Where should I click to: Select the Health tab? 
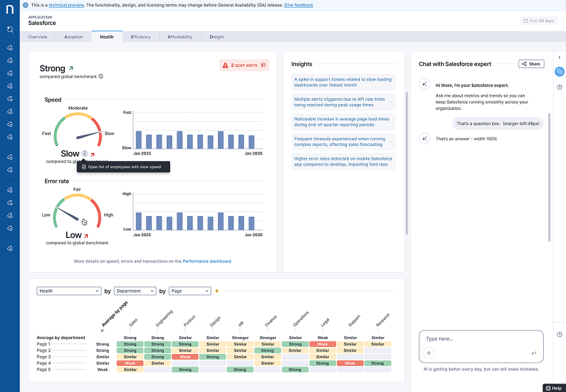tap(107, 37)
